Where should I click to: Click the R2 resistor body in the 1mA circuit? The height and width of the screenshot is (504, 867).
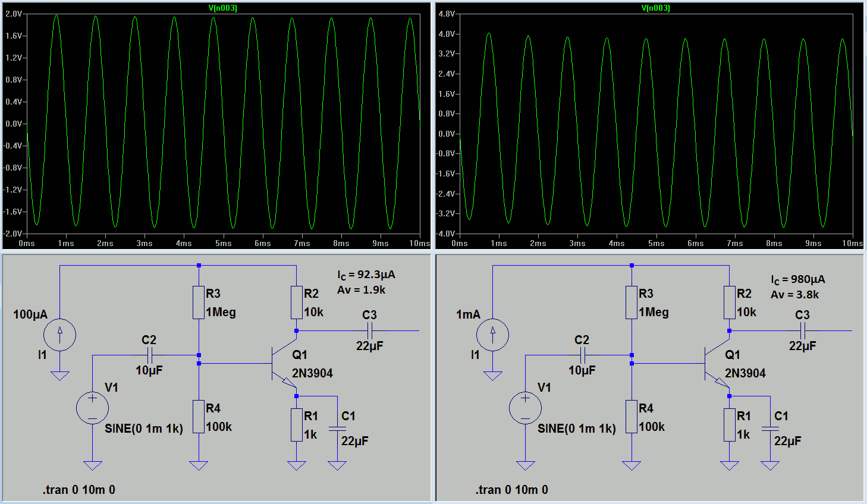point(730,303)
